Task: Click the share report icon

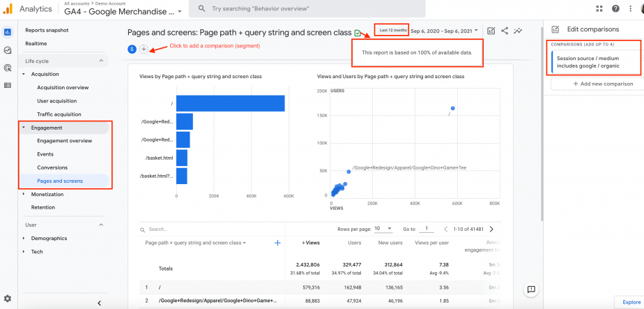Action: 505,31
